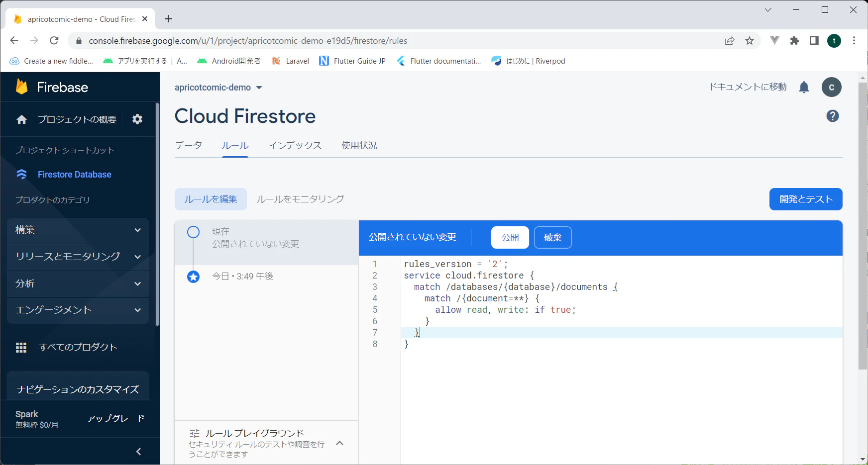The width and height of the screenshot is (868, 465).
Task: Reload the current page
Action: pyautogui.click(x=54, y=41)
